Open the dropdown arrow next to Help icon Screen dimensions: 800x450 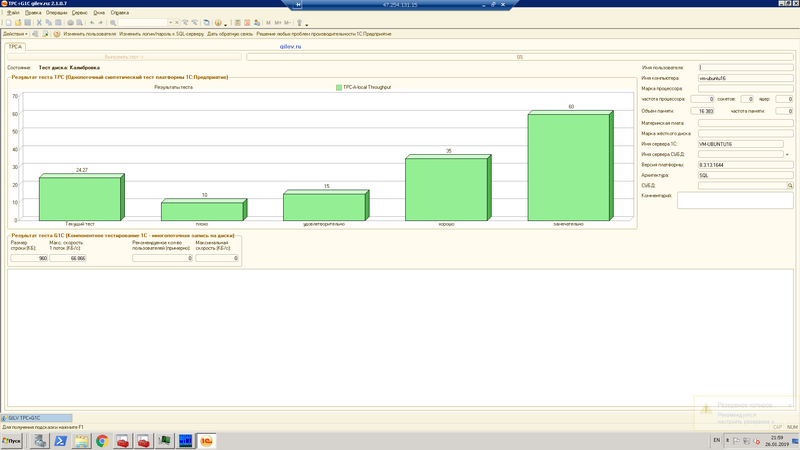click(x=226, y=23)
